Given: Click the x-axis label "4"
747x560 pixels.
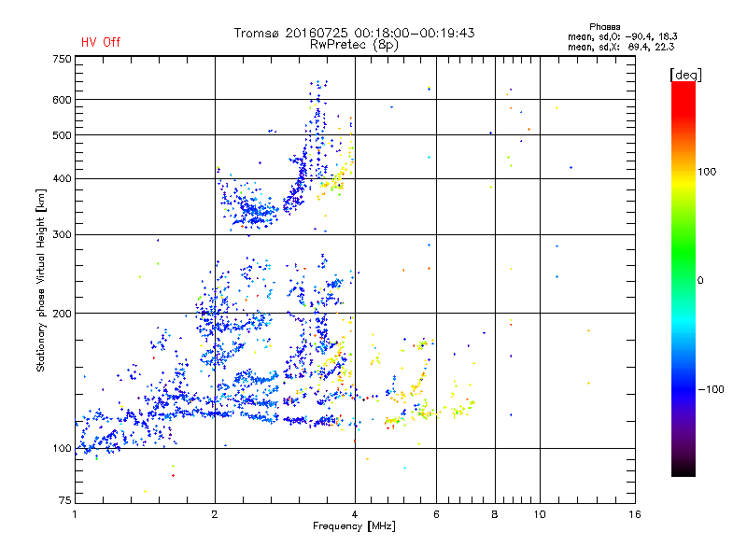Looking at the screenshot, I should click(355, 514).
